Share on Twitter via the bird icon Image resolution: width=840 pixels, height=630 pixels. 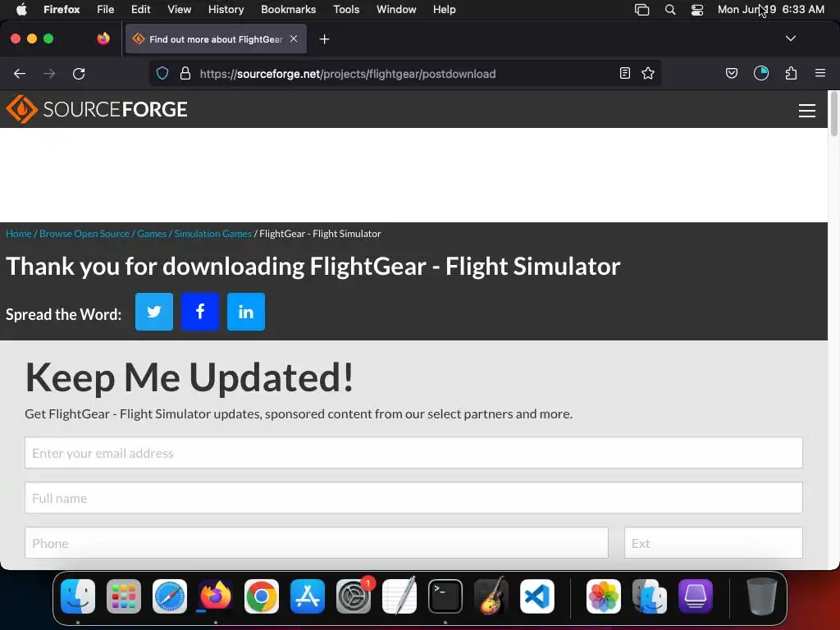pyautogui.click(x=153, y=311)
